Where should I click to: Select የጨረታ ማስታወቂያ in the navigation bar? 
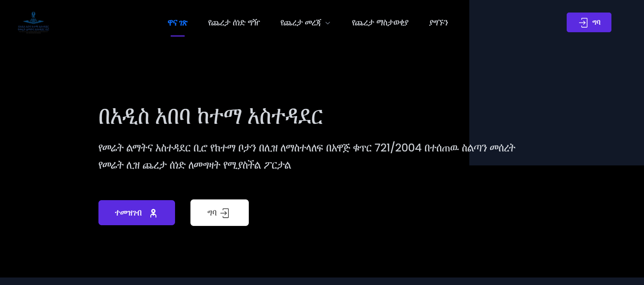tap(380, 23)
